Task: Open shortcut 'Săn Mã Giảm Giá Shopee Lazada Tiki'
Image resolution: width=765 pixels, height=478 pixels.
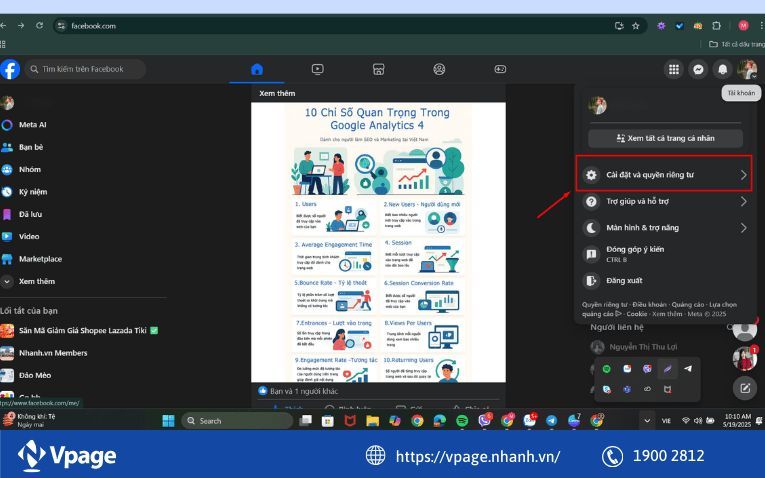Action: coord(82,331)
